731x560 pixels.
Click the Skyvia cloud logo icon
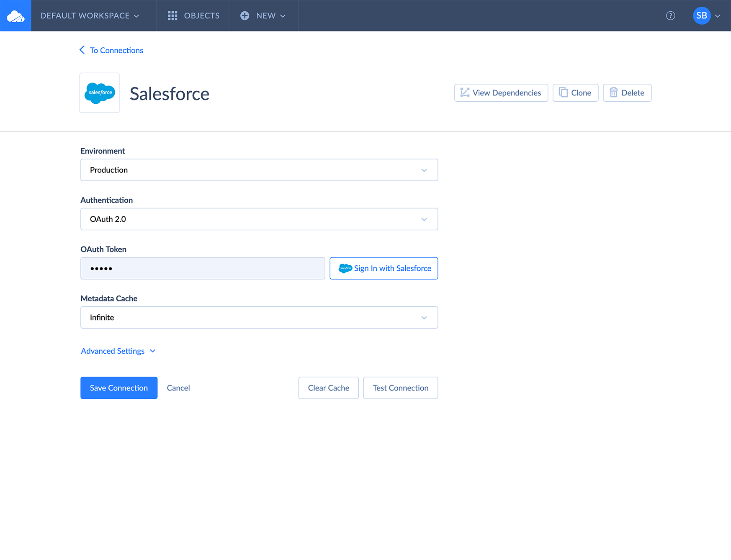tap(15, 16)
